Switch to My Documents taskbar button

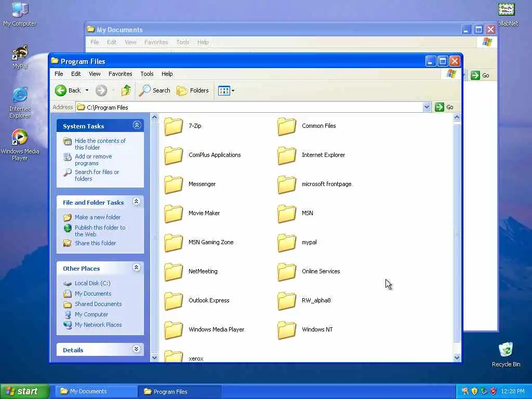point(96,392)
